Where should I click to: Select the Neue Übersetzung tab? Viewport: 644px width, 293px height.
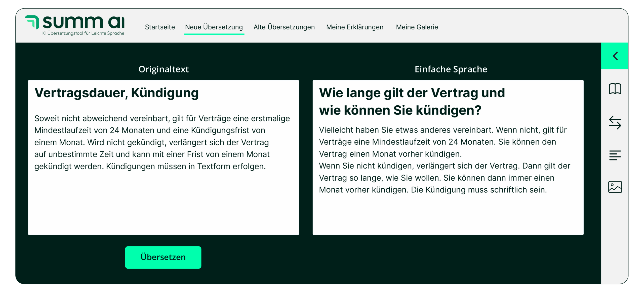(214, 27)
